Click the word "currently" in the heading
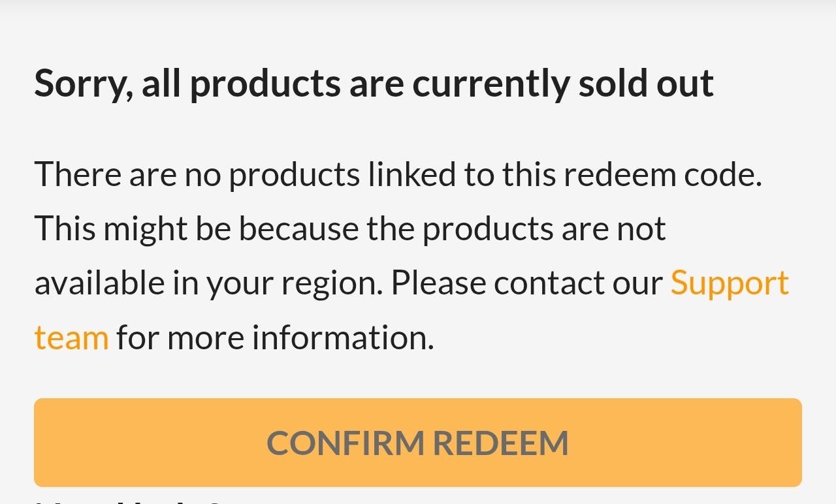This screenshot has width=836, height=504. 490,84
